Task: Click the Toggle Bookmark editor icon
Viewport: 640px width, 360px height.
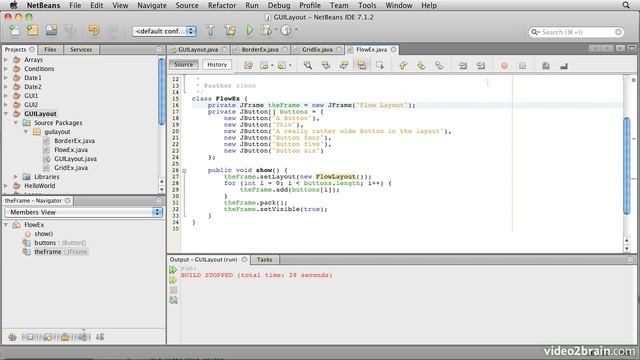Action: (439, 65)
